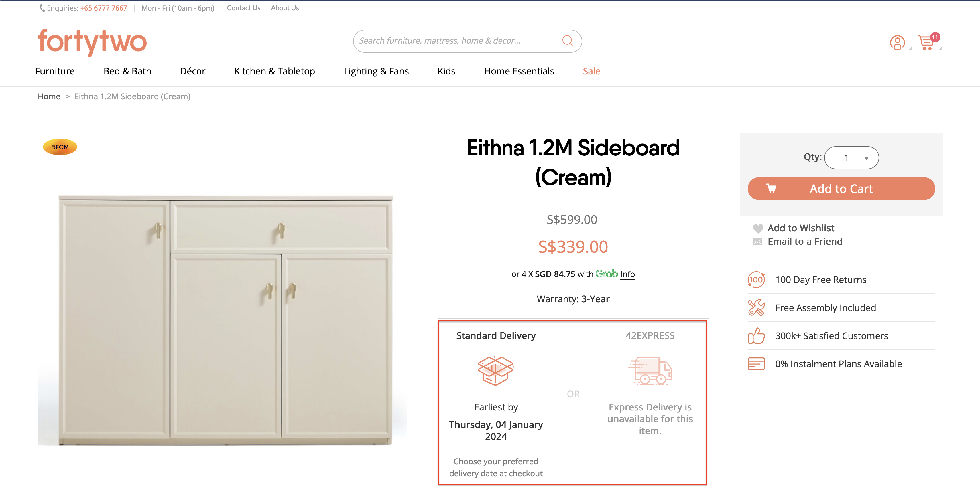Click the heart wishlist icon

757,228
